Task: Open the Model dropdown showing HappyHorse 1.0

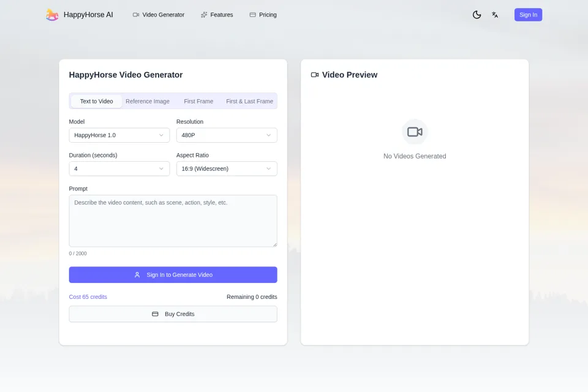Action: coord(119,135)
